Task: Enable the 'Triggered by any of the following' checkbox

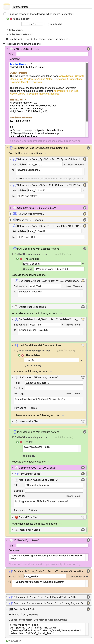Action: tap(5, 14)
